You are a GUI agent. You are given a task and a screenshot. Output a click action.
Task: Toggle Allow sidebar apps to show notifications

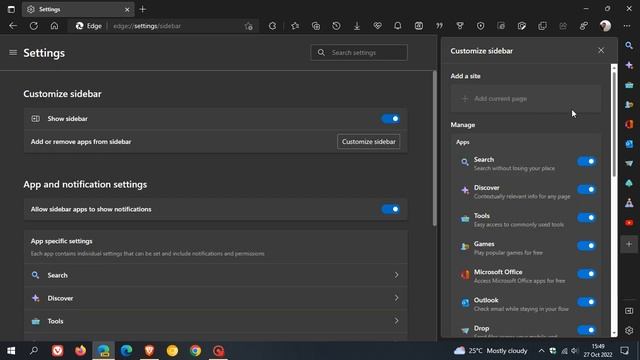click(391, 209)
